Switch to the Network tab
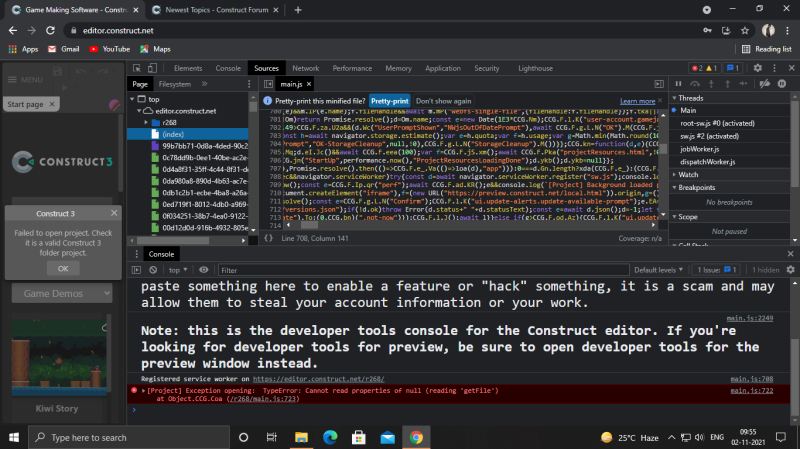Viewport: 800px width, 449px height. coord(305,68)
